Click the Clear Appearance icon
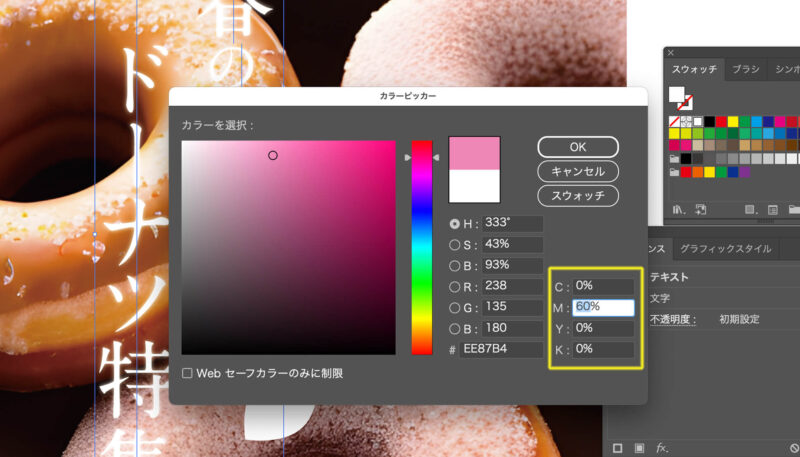This screenshot has width=800, height=457. click(794, 448)
